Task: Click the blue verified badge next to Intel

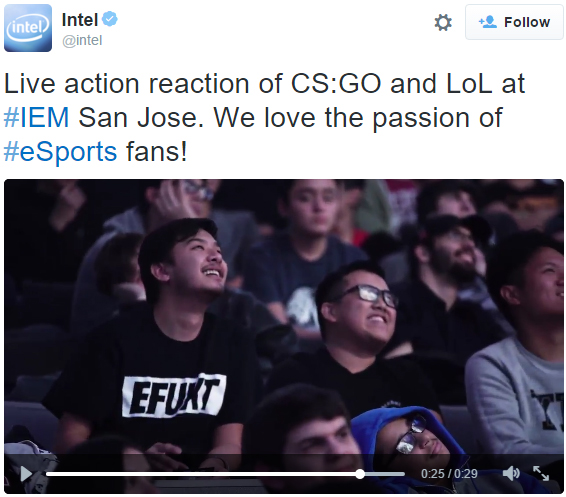Action: coord(110,19)
